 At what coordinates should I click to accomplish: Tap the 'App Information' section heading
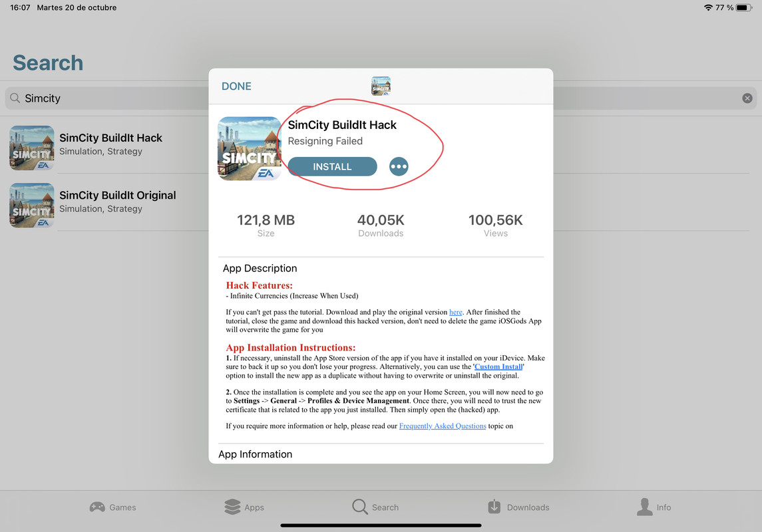255,454
